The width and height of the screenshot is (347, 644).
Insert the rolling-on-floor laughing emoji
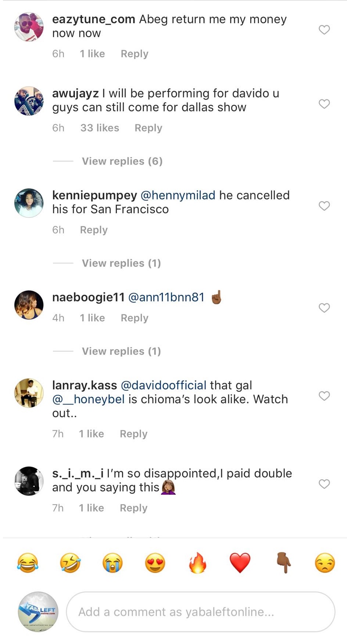tap(70, 563)
